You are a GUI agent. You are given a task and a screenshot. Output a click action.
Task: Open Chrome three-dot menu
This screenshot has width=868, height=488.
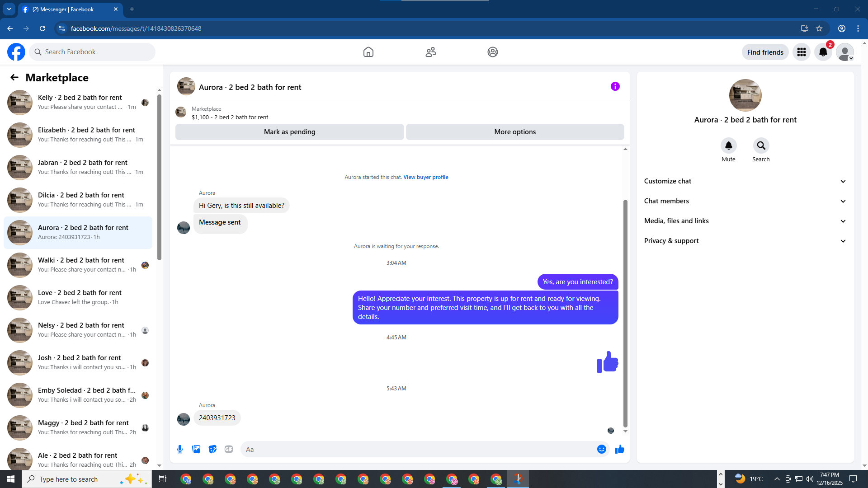858,28
